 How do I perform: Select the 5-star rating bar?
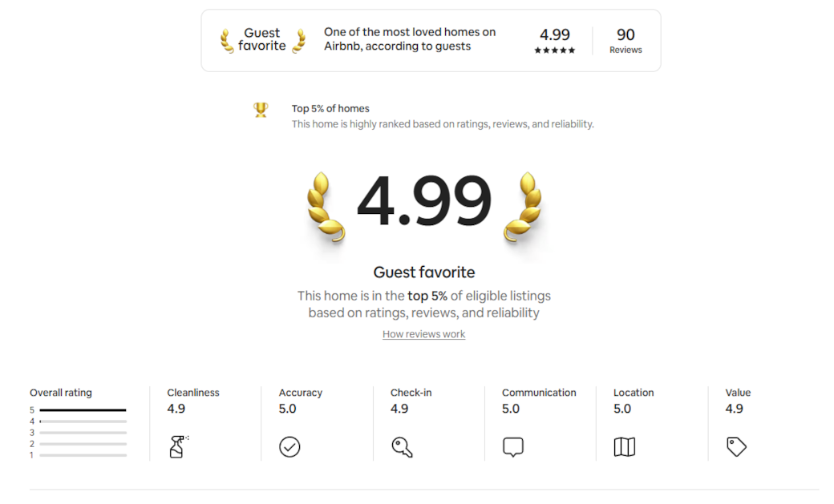click(83, 410)
